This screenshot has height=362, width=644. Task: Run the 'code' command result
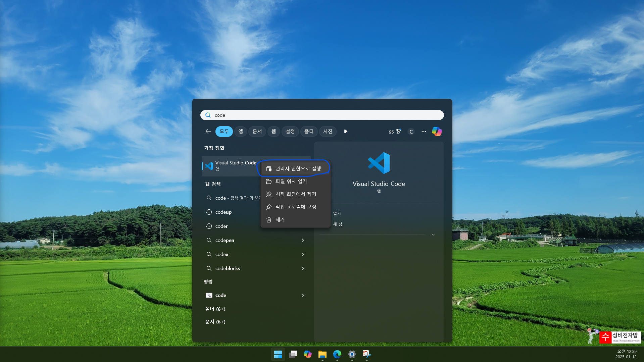click(250, 295)
